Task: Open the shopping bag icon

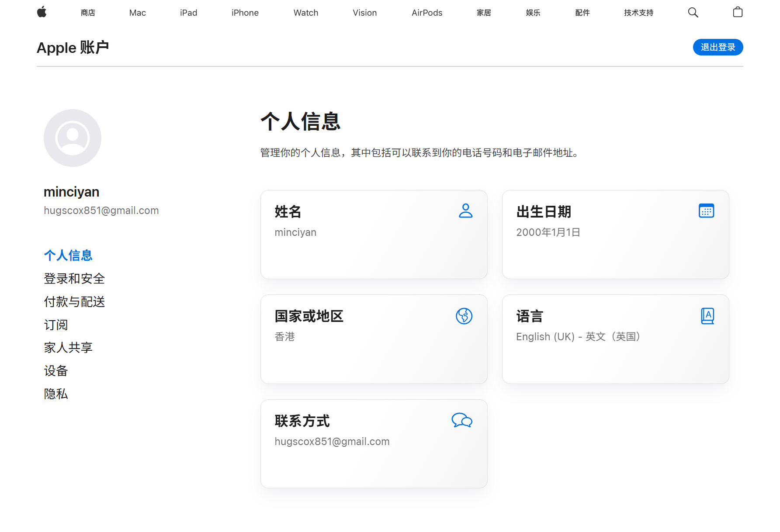Action: tap(738, 12)
